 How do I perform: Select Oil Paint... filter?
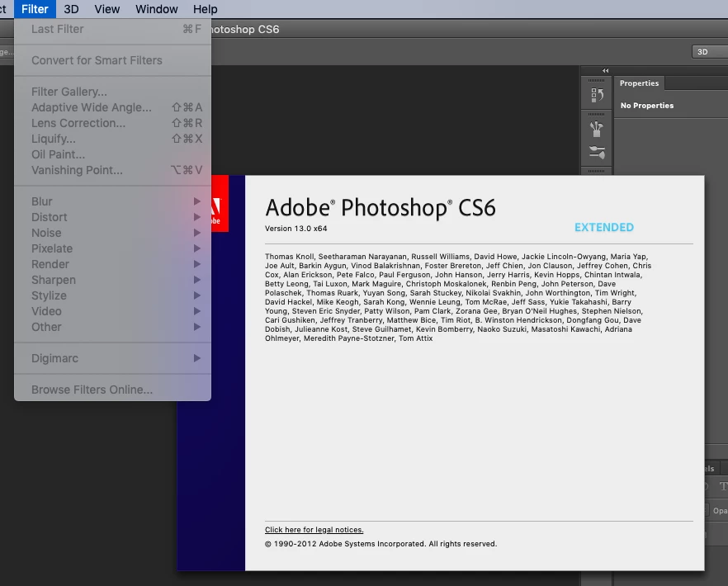click(113, 154)
